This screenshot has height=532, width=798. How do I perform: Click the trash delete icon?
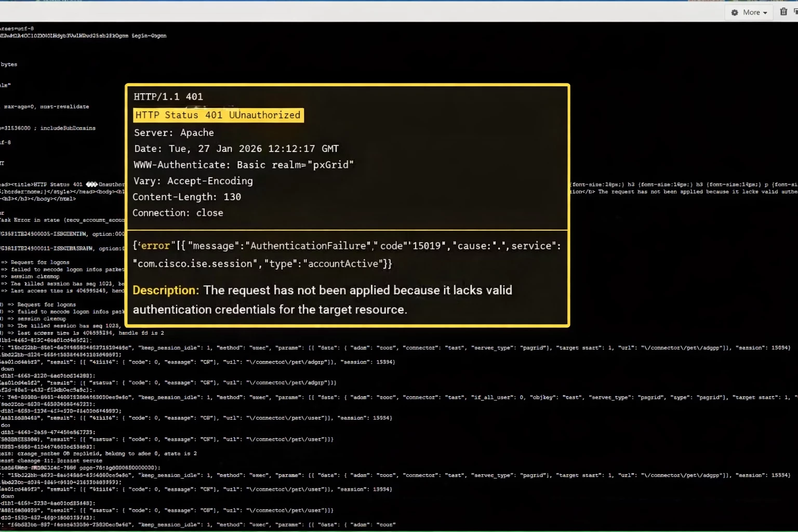click(x=783, y=12)
